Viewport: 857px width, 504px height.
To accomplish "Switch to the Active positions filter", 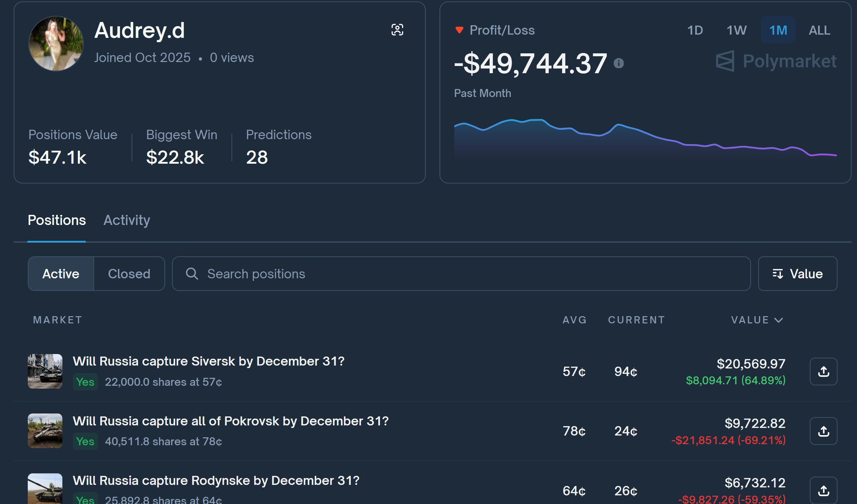I will [61, 274].
